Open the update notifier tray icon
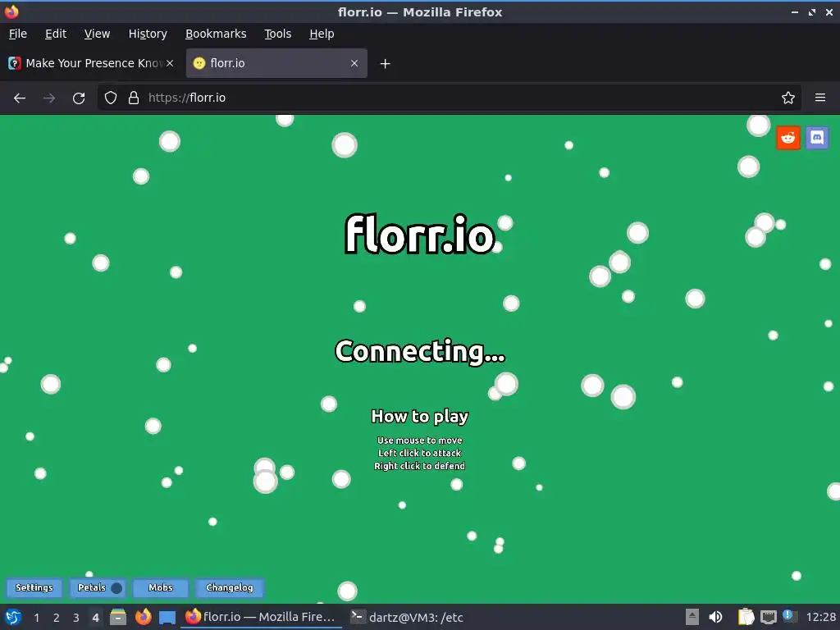Image resolution: width=840 pixels, height=630 pixels. click(789, 616)
